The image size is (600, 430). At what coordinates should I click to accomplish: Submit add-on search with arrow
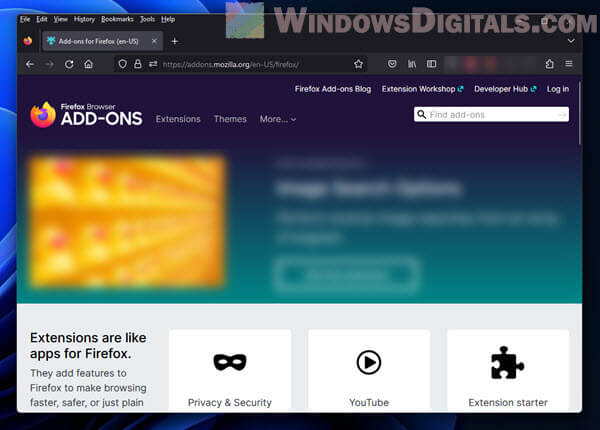pos(562,115)
